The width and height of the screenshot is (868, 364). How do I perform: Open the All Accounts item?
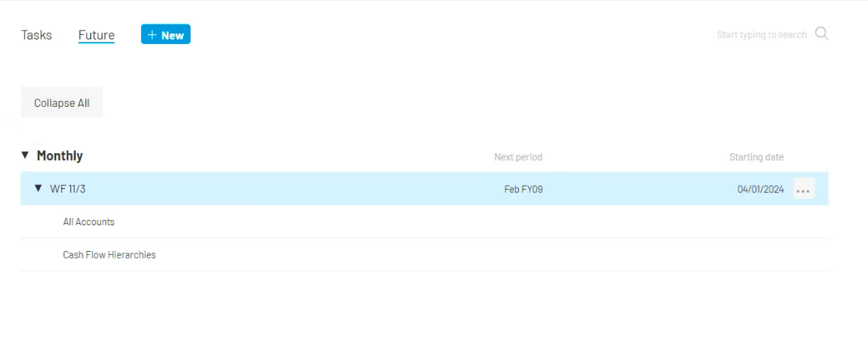tap(89, 221)
